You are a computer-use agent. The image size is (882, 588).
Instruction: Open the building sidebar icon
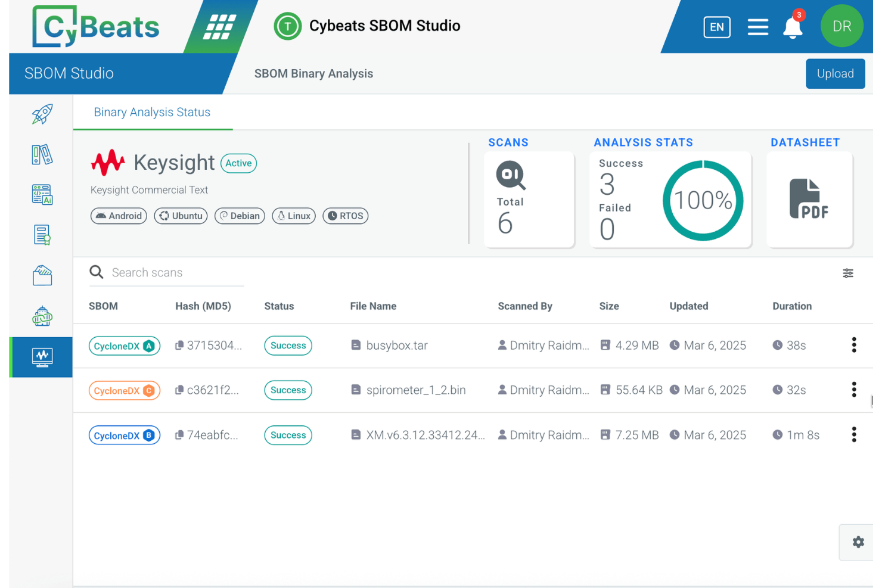42,316
